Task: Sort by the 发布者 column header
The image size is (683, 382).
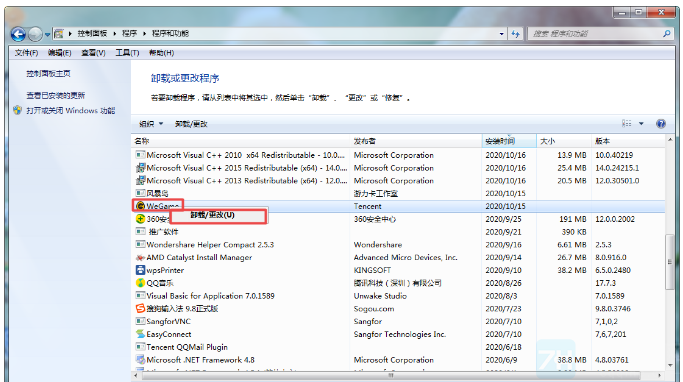Action: coord(417,141)
